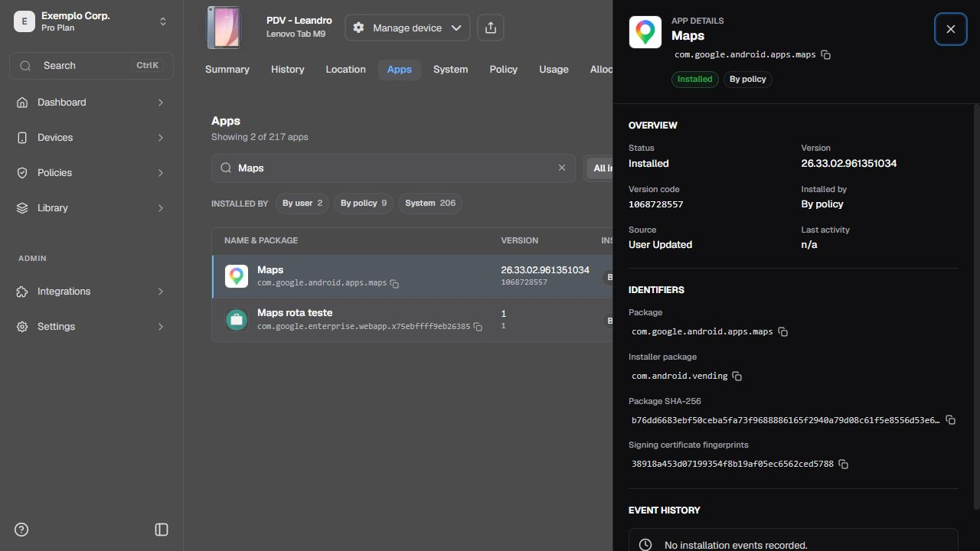Click the User Updated source value
This screenshot has height=551, width=980.
[x=661, y=245]
